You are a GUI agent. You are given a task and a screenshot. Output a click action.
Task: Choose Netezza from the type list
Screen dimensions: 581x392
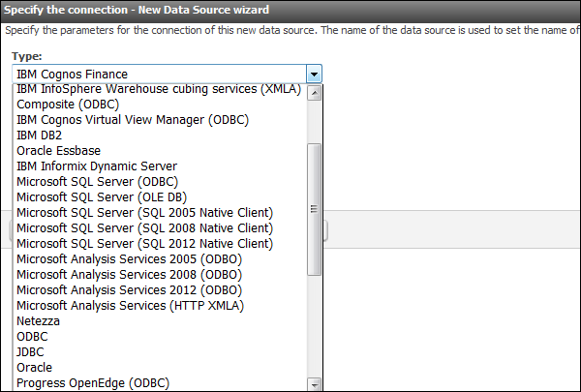point(39,321)
